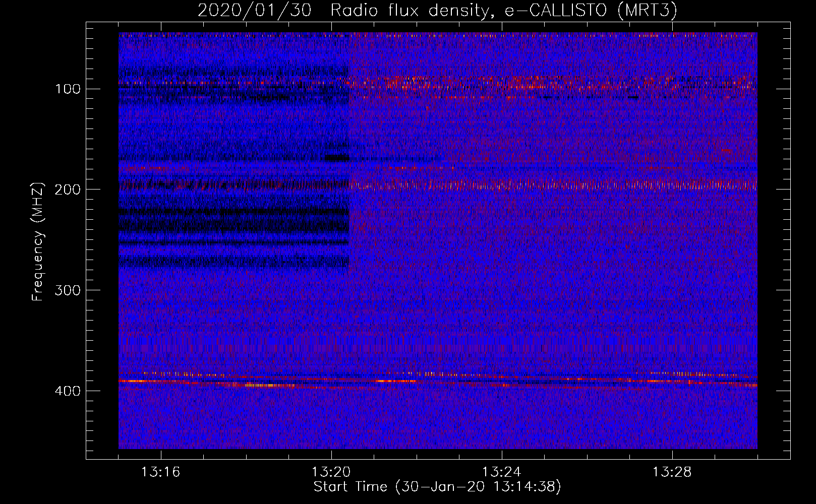Click the 13:20 time tick label
816x504 pixels.
coord(331,472)
